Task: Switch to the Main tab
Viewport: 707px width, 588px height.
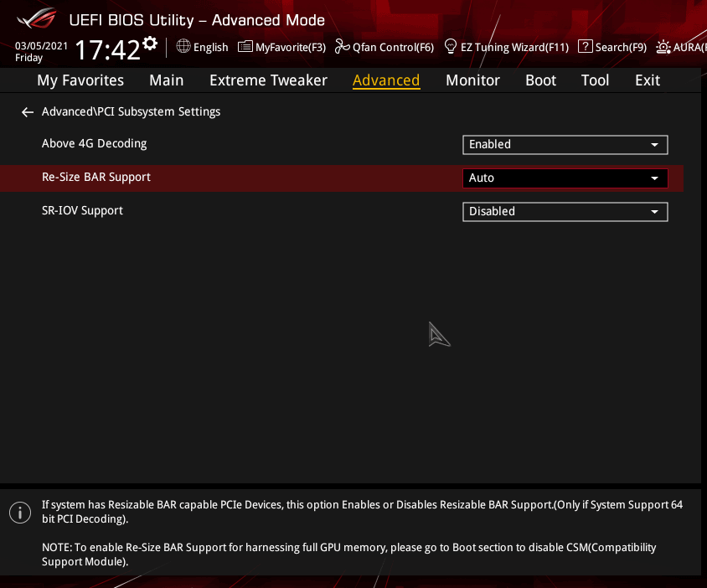Action: coord(167,80)
